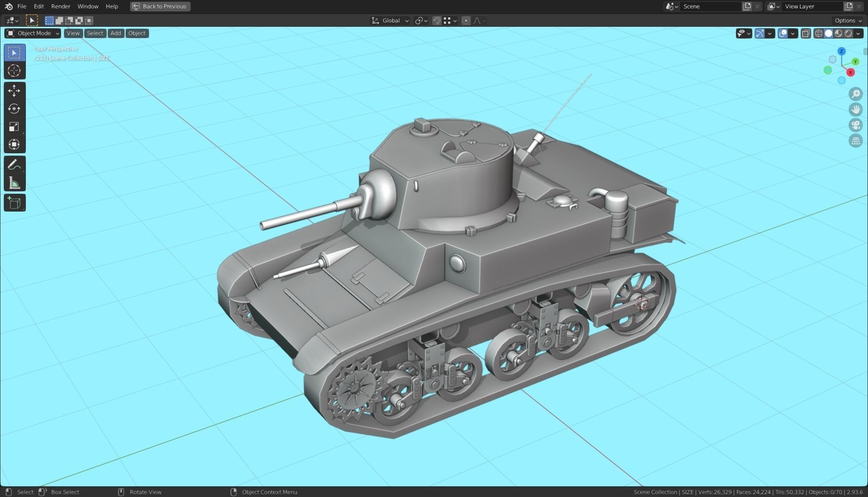The image size is (868, 497).
Task: Toggle X-Ray mode
Action: (805, 33)
